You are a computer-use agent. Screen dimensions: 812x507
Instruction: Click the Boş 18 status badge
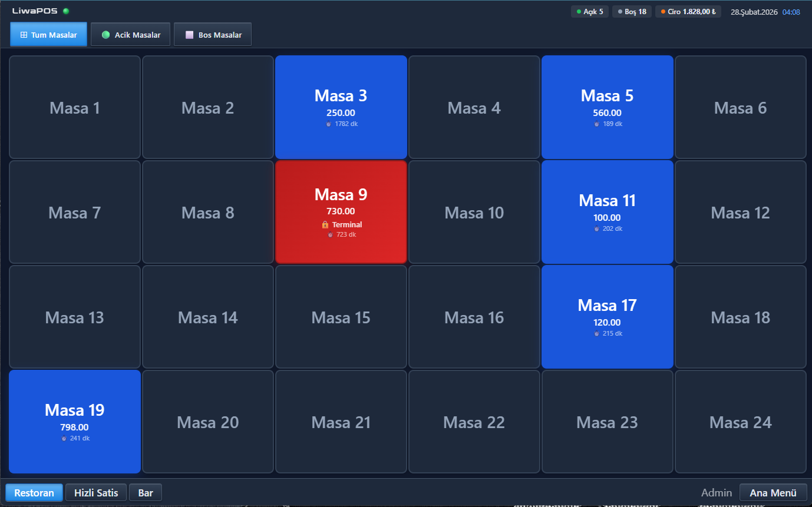632,12
